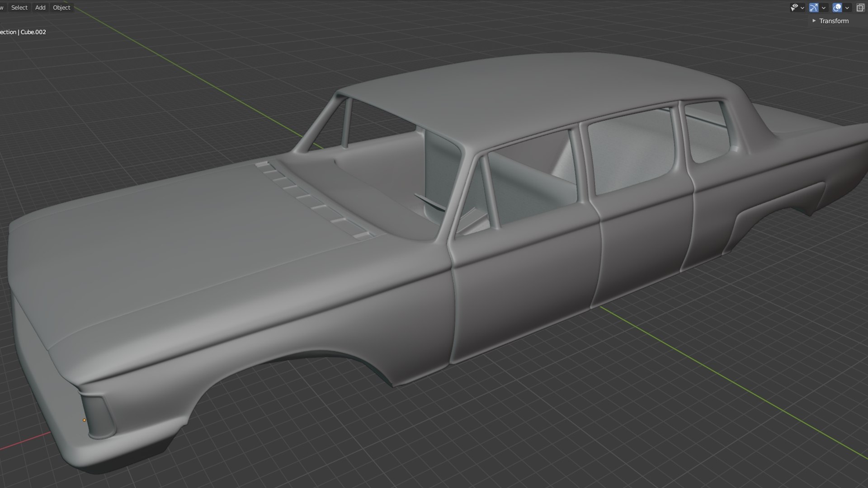Open the Object menu
Viewport: 868px width, 488px height.
[61, 7]
